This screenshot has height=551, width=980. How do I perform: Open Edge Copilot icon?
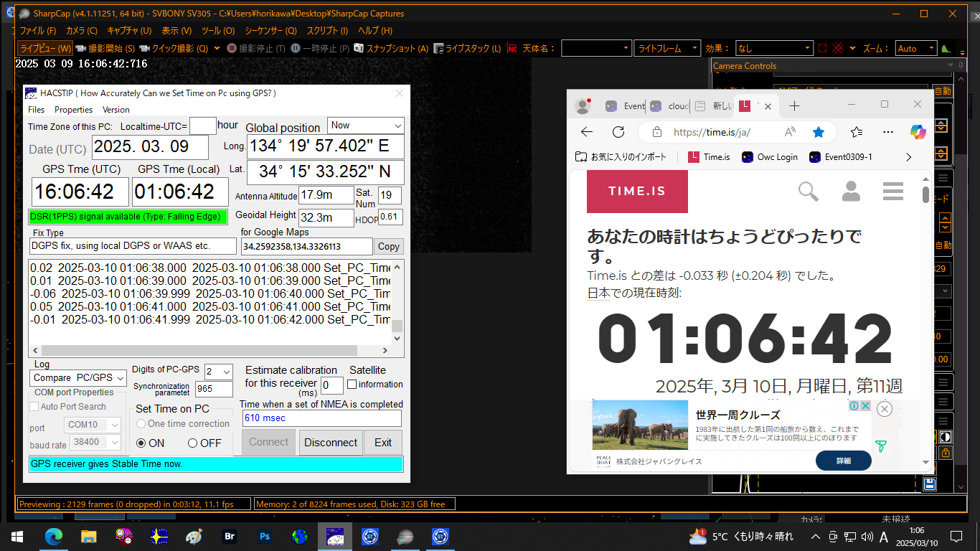[918, 132]
